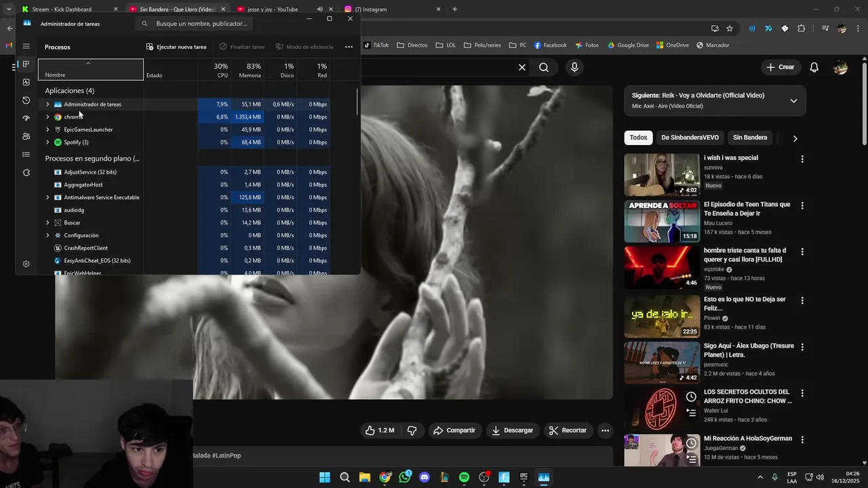
Task: Show hidden system tray icons chevron
Action: (759, 477)
